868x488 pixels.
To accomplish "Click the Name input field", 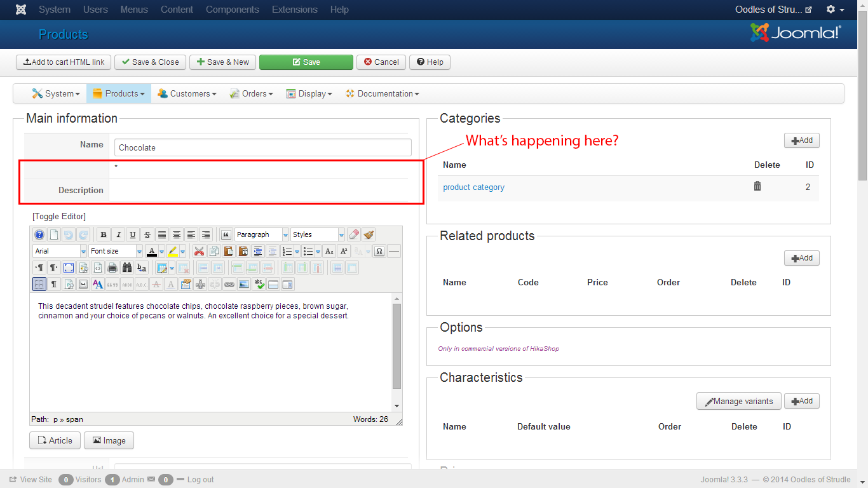I will (x=263, y=147).
